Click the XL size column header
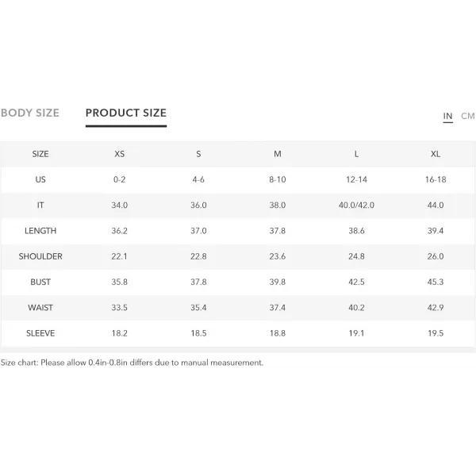Image resolution: width=476 pixels, height=476 pixels. pos(436,154)
